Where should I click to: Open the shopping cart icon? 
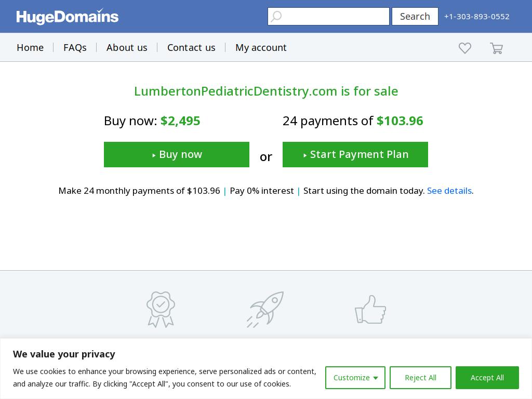point(496,48)
